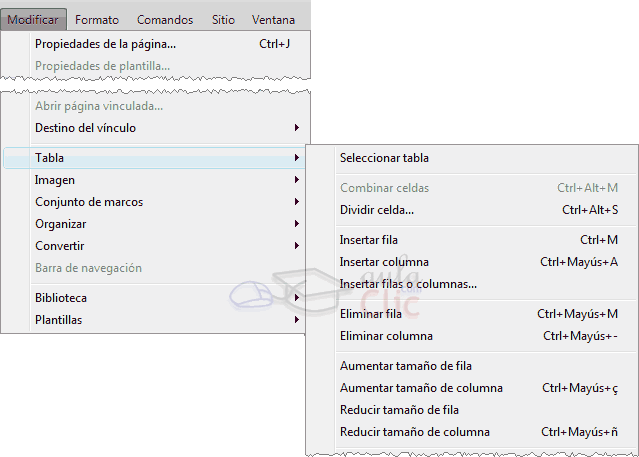Open the Organizar submenu
Image resolution: width=639 pixels, height=457 pixels.
click(60, 224)
